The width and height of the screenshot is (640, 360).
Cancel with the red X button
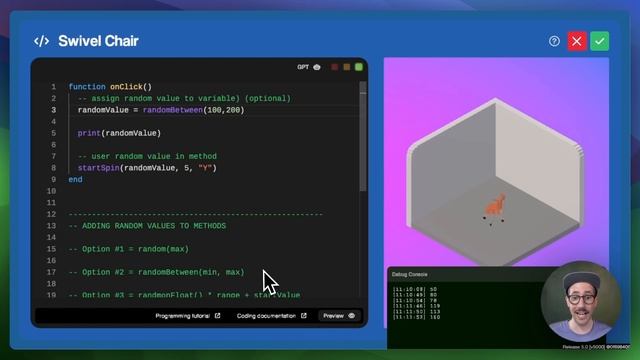point(577,41)
